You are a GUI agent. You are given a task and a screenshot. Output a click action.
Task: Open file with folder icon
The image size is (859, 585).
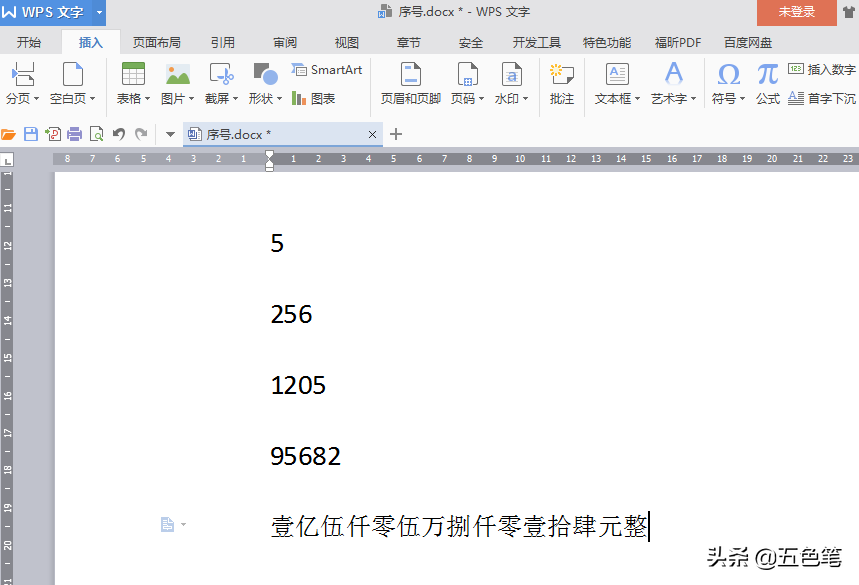click(9, 134)
